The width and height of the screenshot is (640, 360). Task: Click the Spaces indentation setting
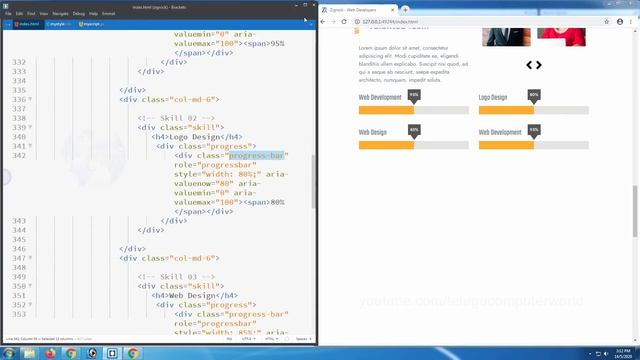click(x=304, y=339)
